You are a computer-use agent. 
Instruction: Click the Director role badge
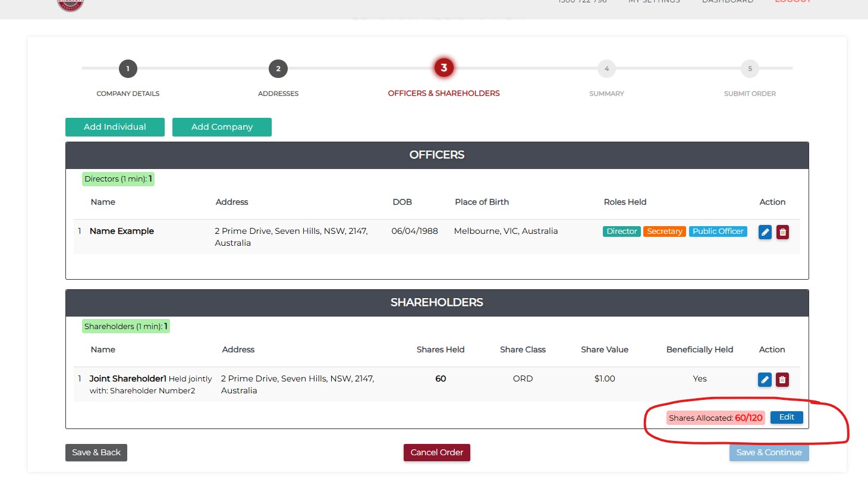click(x=621, y=231)
